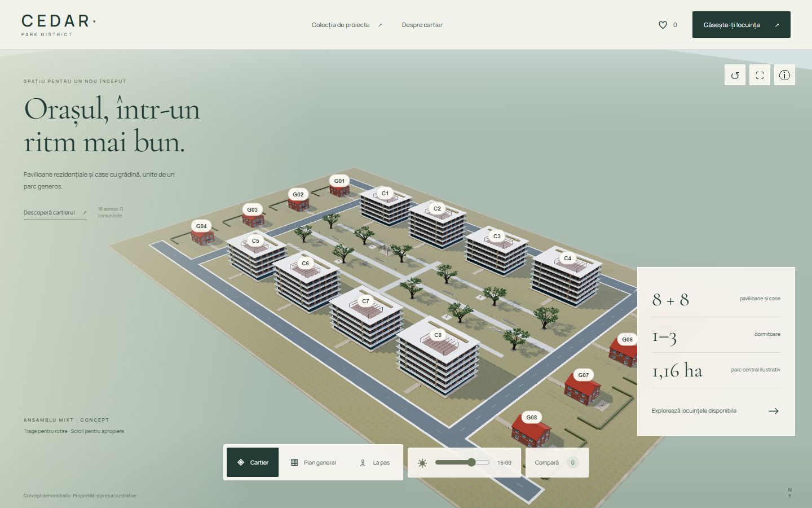Click the 1,16 ha statistic
This screenshot has width=812, height=508.
point(677,370)
